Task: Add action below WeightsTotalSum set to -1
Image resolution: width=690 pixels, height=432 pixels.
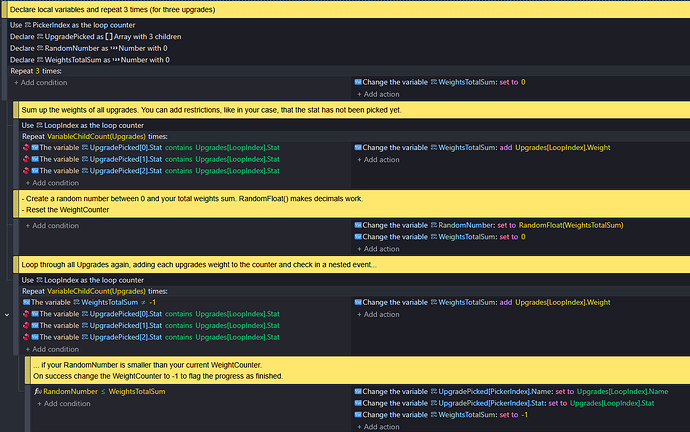Action: click(x=378, y=427)
